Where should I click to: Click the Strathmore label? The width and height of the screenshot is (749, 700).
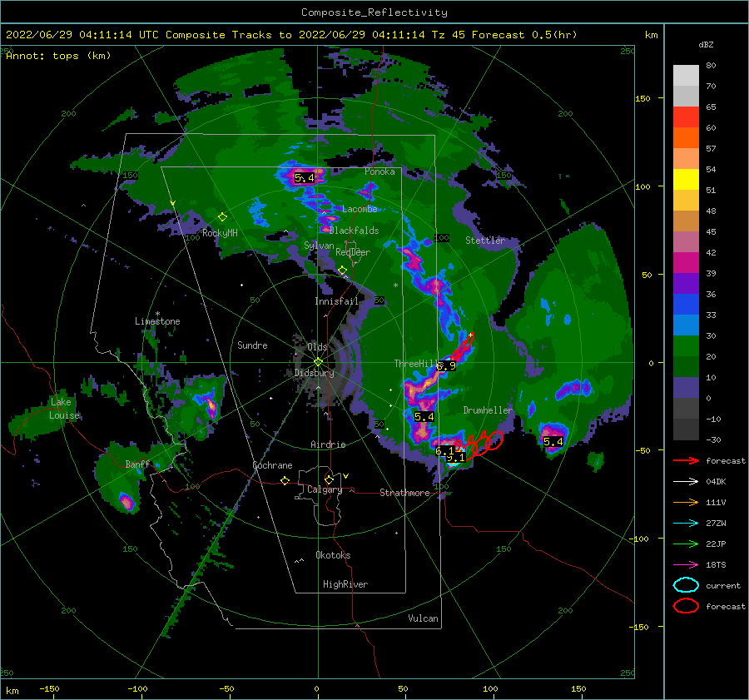coord(404,493)
